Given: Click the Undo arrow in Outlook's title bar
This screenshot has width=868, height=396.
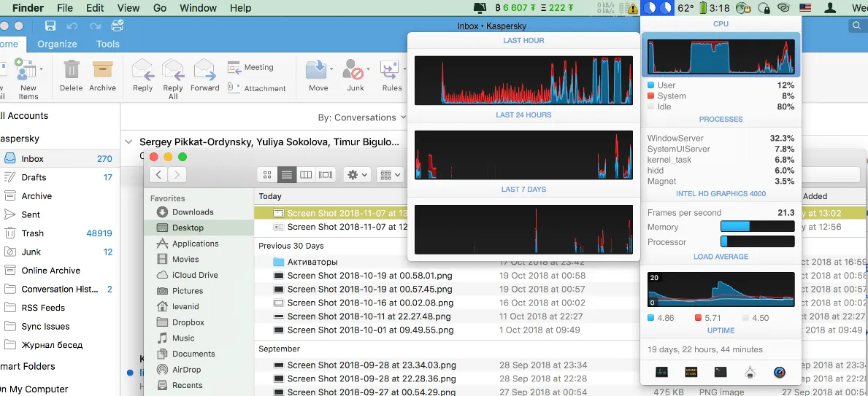Looking at the screenshot, I should pyautogui.click(x=72, y=26).
